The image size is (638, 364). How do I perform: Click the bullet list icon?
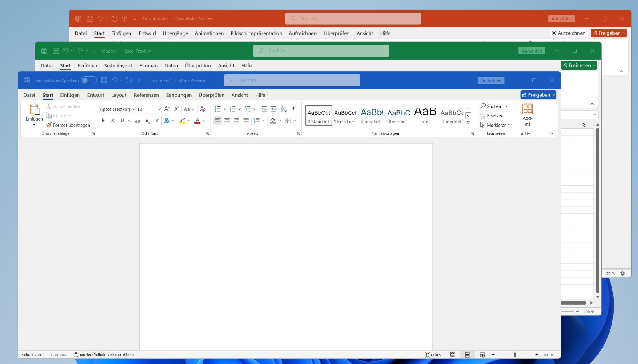217,109
